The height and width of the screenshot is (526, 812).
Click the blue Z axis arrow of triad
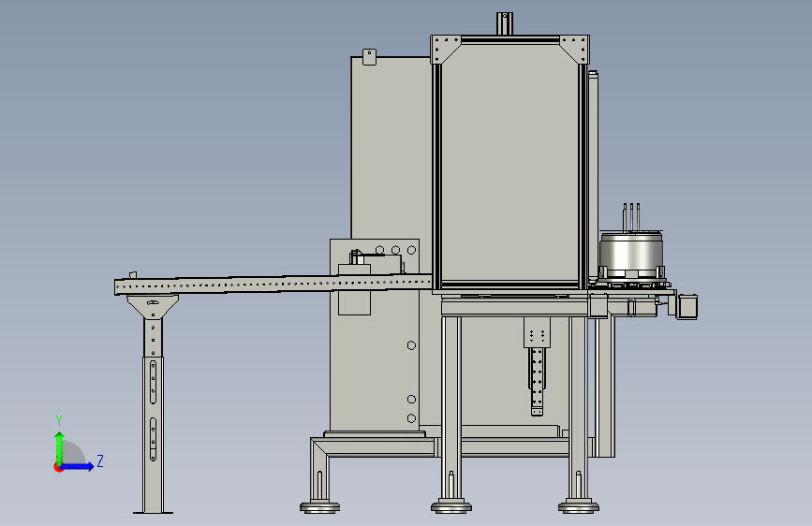pos(78,466)
